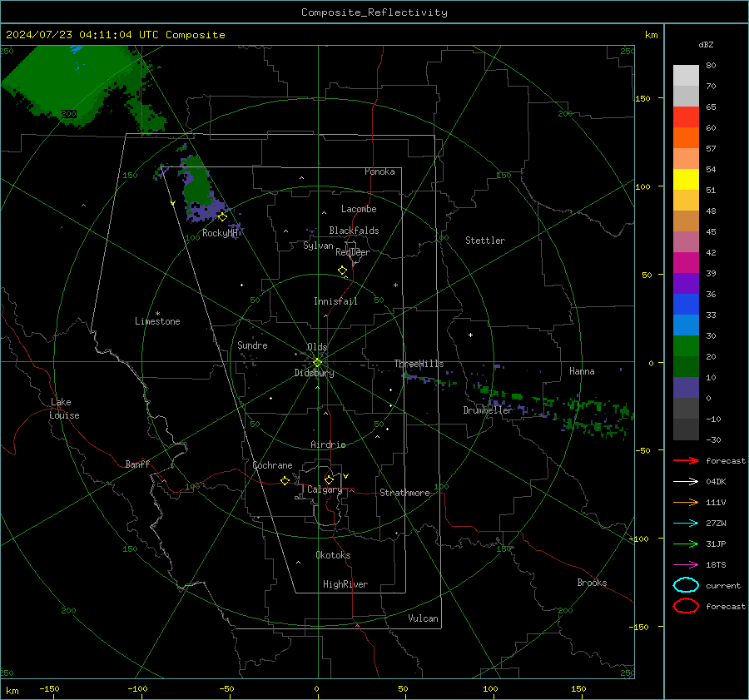The width and height of the screenshot is (749, 700).
Task: Click the magenta 39-42 dBZ swatch
Action: 686,263
